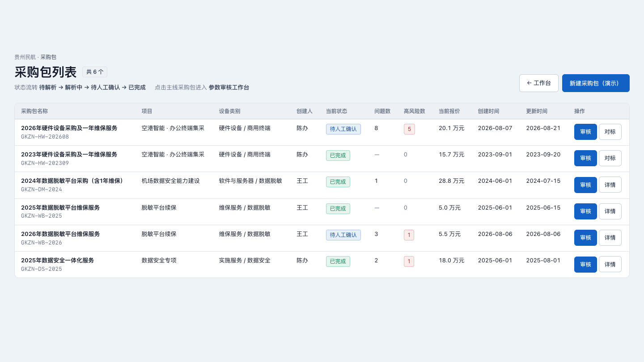View 详情 for package GKZN-DM-2024
The height and width of the screenshot is (362, 644).
(x=610, y=185)
